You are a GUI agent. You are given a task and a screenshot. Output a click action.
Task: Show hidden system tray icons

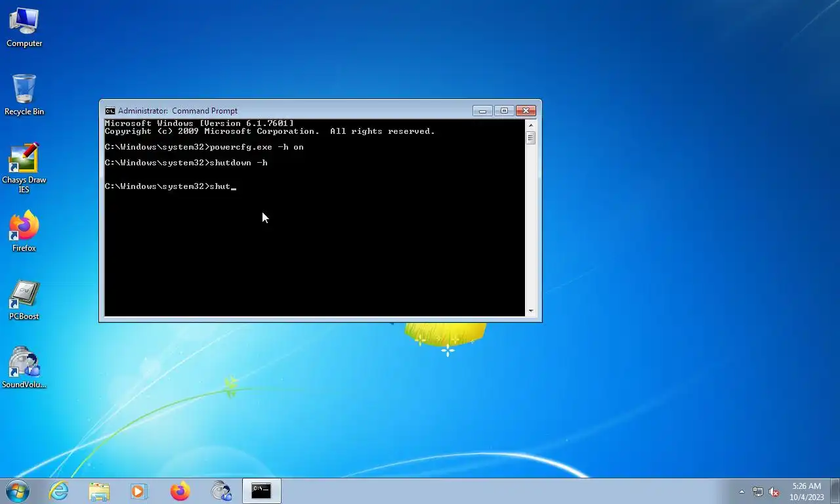point(742,492)
